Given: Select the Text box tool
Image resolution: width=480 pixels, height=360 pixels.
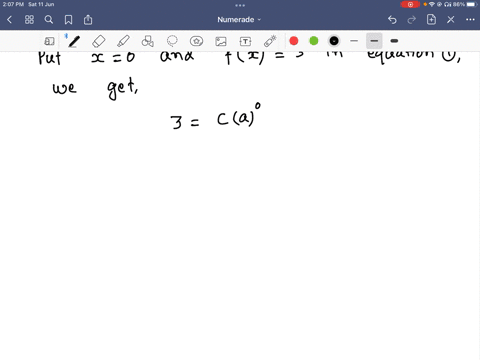Looking at the screenshot, I should coord(245,41).
